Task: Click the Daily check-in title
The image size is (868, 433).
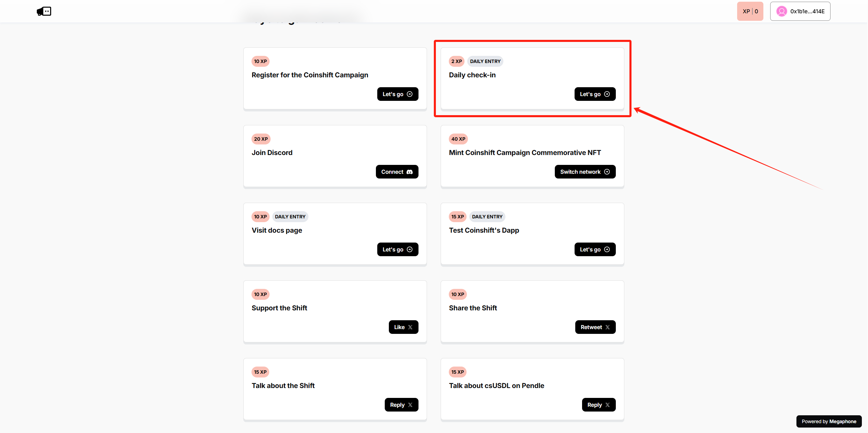Action: tap(472, 75)
